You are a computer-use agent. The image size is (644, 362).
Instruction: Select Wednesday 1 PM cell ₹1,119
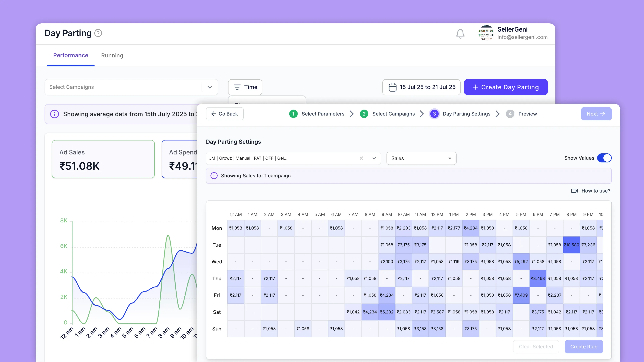tap(454, 262)
